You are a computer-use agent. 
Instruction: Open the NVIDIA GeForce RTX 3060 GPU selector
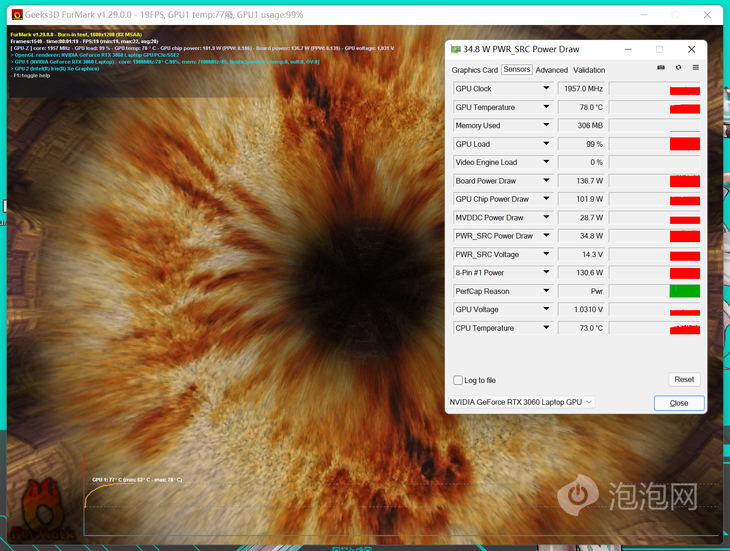[x=521, y=402]
